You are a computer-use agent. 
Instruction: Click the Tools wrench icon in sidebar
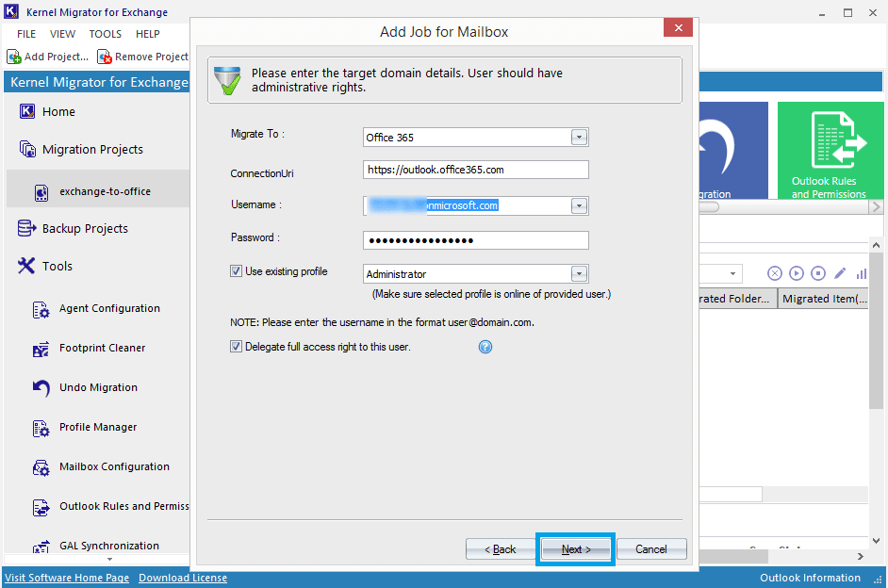26,266
